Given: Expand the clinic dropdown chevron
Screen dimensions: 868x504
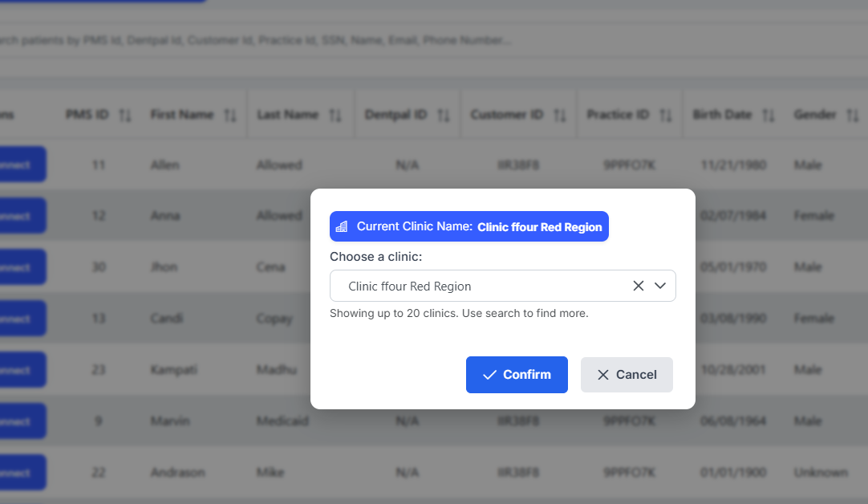Looking at the screenshot, I should click(661, 286).
